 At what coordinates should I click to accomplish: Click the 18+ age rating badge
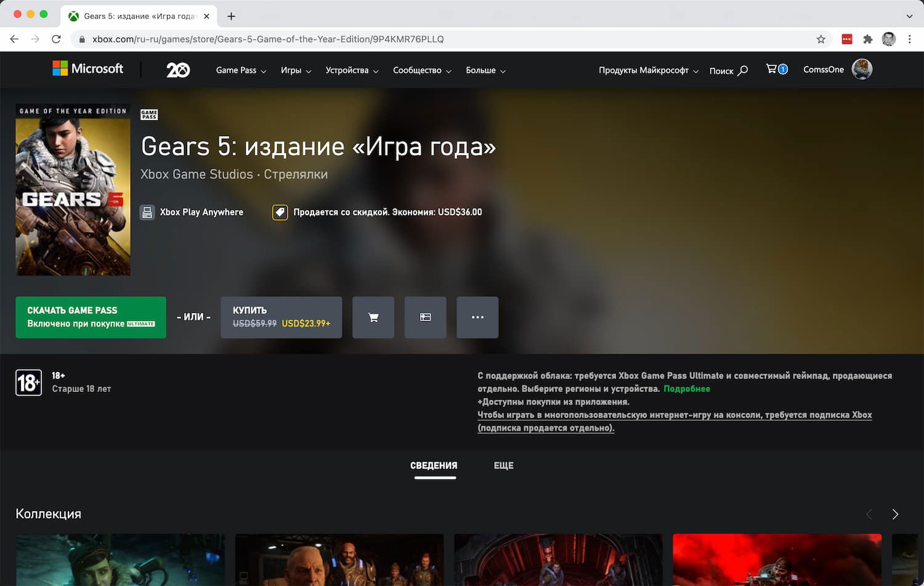pos(28,383)
